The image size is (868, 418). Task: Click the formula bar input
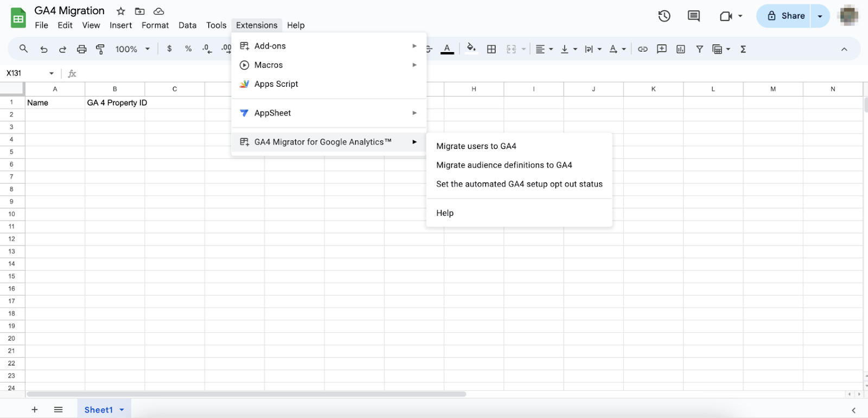[472, 73]
